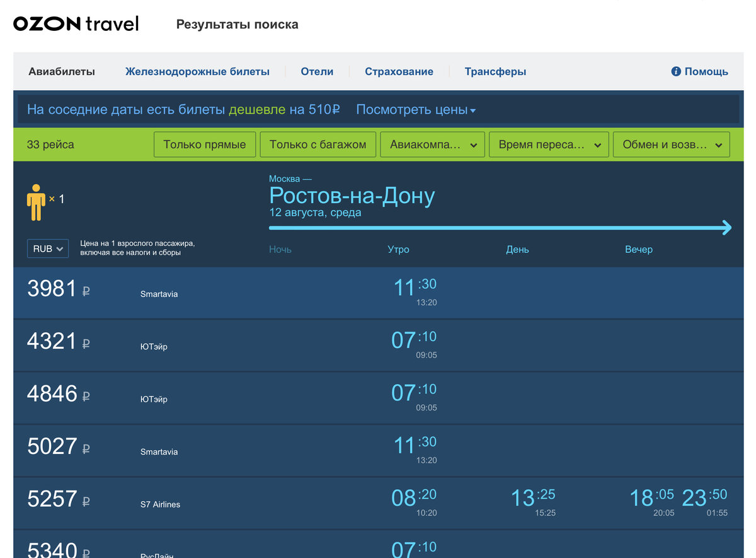Select Smartavia flight for 3981 rubles
This screenshot has height=558, width=756.
[x=378, y=293]
